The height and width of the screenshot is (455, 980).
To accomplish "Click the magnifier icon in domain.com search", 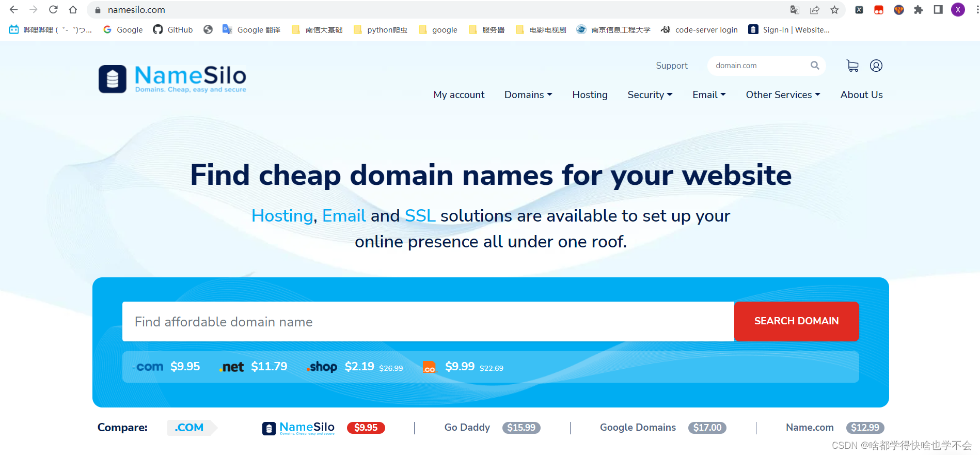I will point(815,66).
